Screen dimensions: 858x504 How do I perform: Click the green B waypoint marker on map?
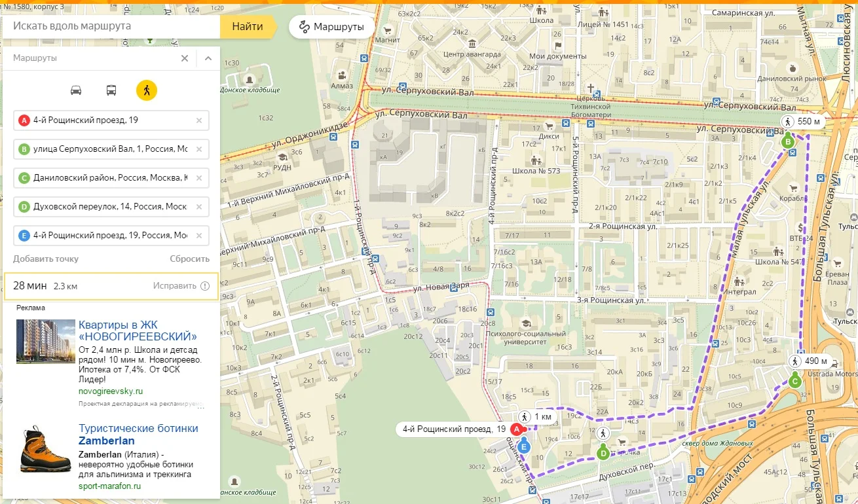point(789,141)
